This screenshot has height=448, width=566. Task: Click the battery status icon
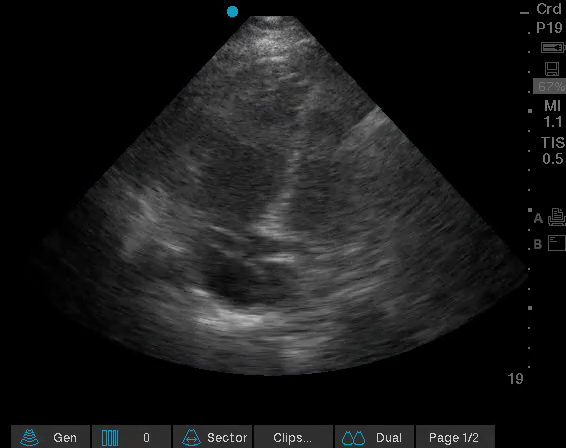[x=553, y=47]
